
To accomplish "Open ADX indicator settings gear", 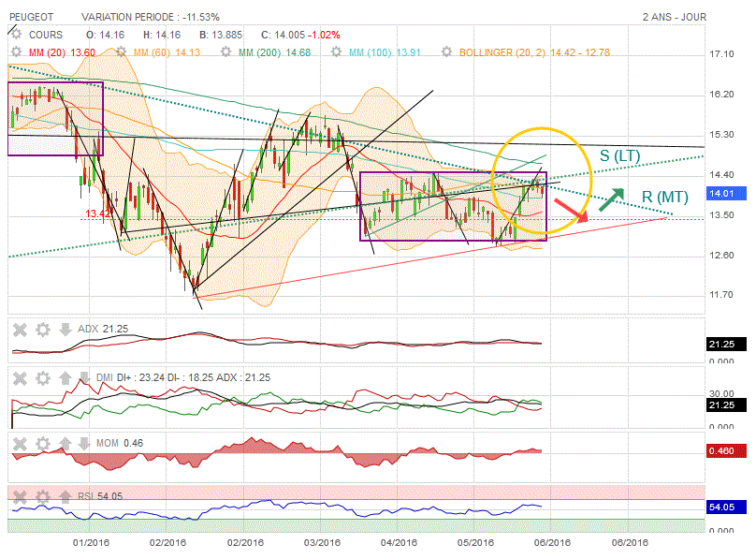I will [43, 330].
